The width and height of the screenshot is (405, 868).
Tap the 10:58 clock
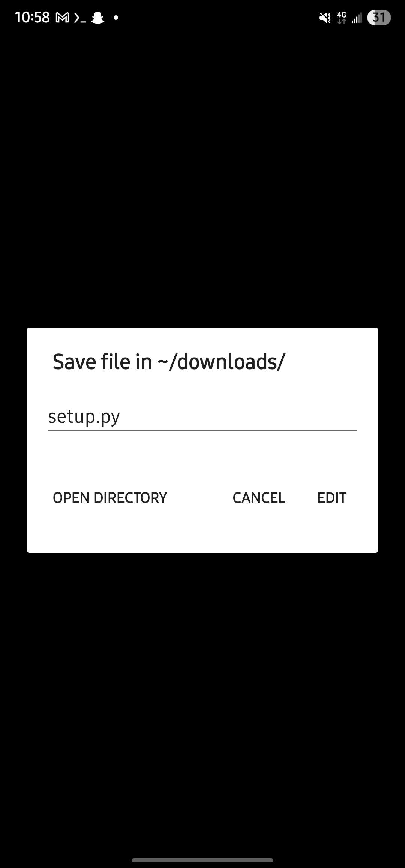tap(32, 18)
